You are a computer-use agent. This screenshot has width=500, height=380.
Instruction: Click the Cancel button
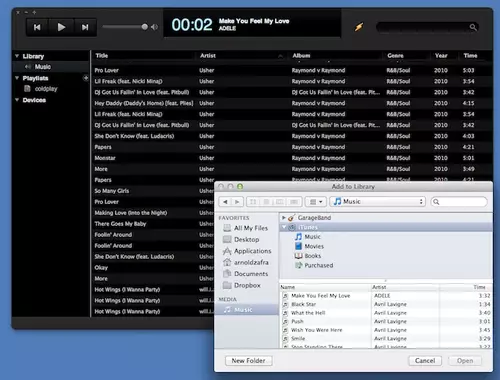click(x=425, y=361)
